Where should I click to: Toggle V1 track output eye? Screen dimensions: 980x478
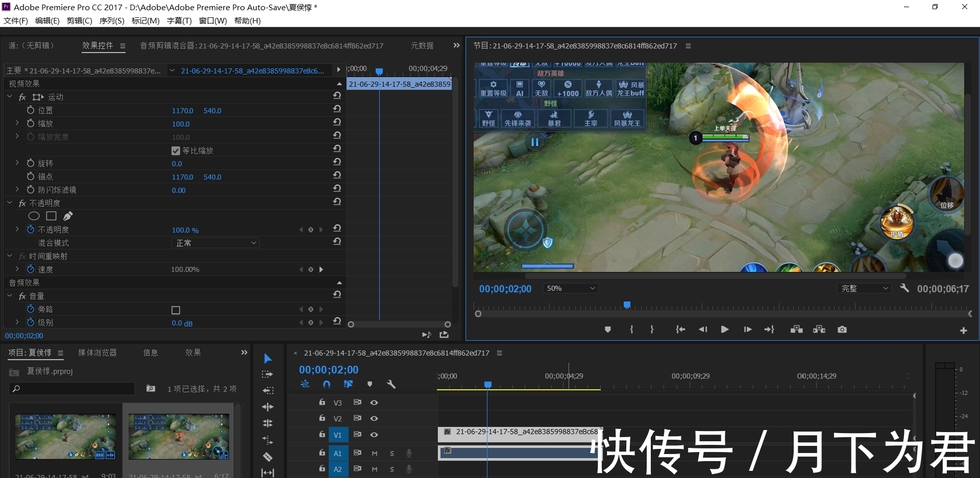coord(374,435)
